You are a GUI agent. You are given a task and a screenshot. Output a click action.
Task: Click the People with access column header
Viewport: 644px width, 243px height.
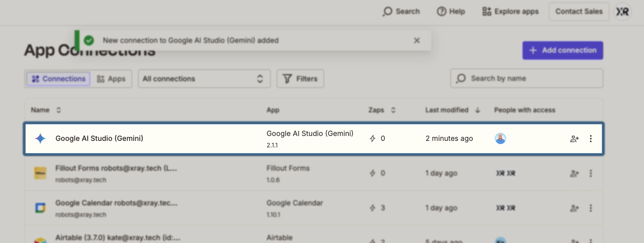pyautogui.click(x=525, y=110)
